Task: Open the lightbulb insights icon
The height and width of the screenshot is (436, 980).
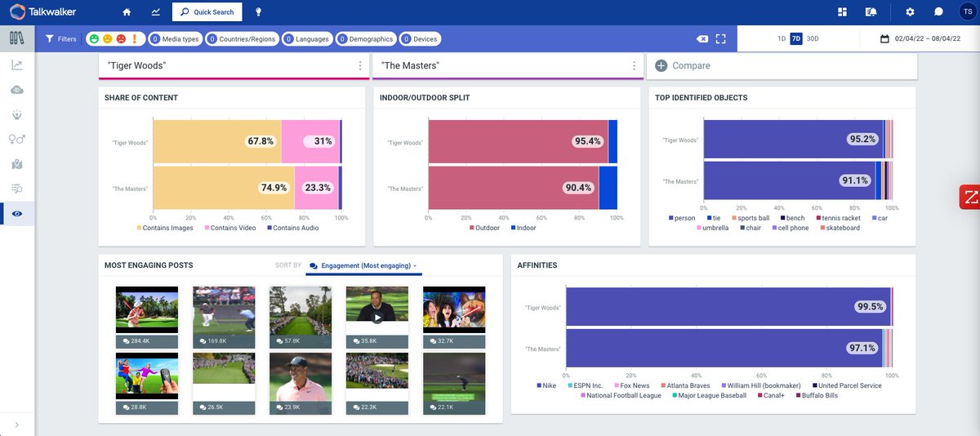Action: 259,12
